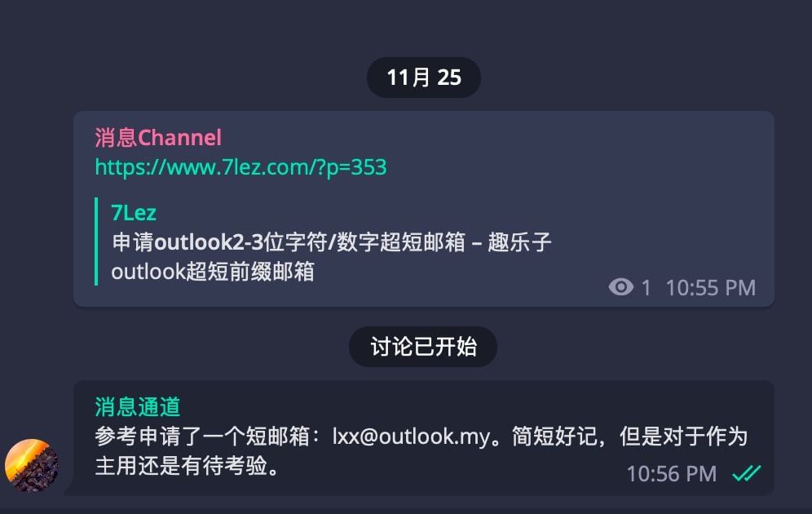812x514 pixels.
Task: Click the preview description outlook超短前缀邮箱
Action: (x=213, y=272)
